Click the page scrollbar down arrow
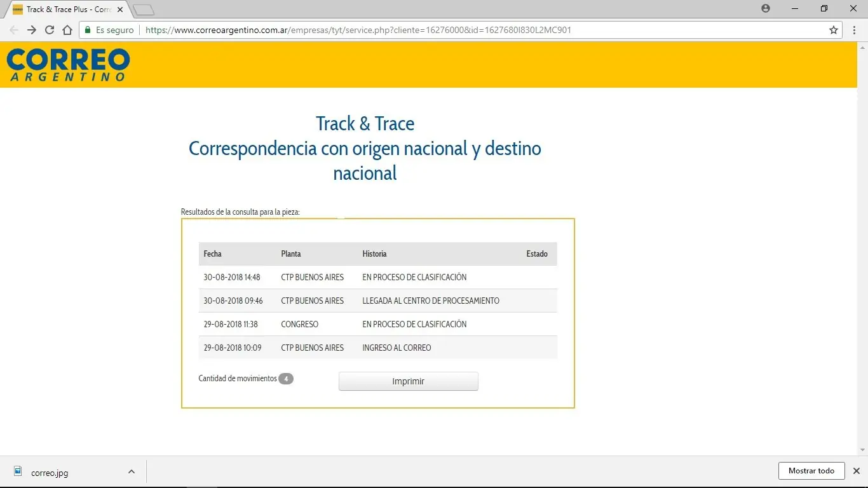The height and width of the screenshot is (488, 868). coord(862,450)
